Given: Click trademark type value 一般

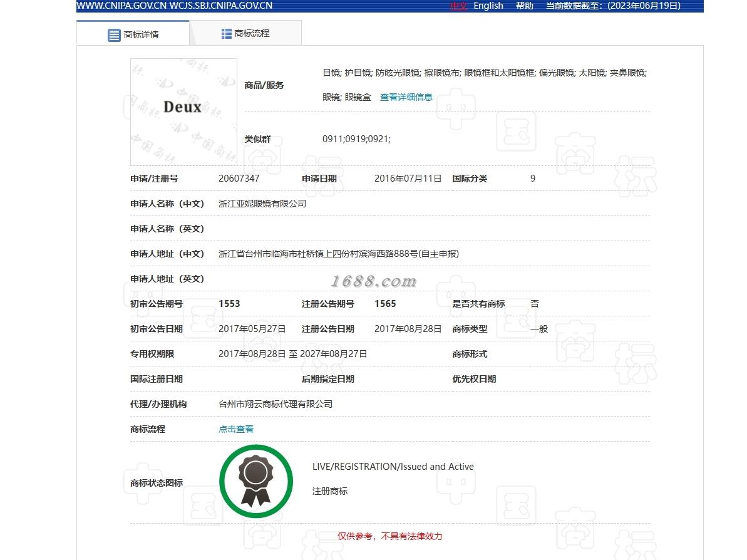Looking at the screenshot, I should pyautogui.click(x=539, y=329).
